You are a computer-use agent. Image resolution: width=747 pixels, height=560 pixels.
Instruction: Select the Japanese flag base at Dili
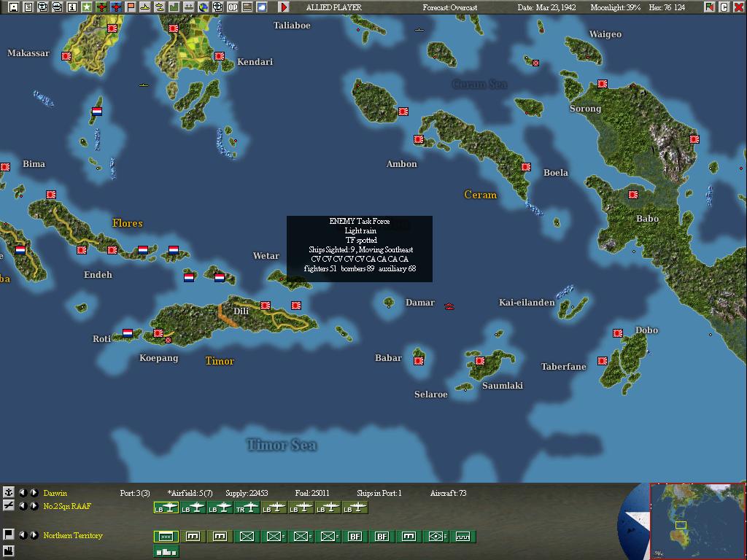pyautogui.click(x=266, y=306)
